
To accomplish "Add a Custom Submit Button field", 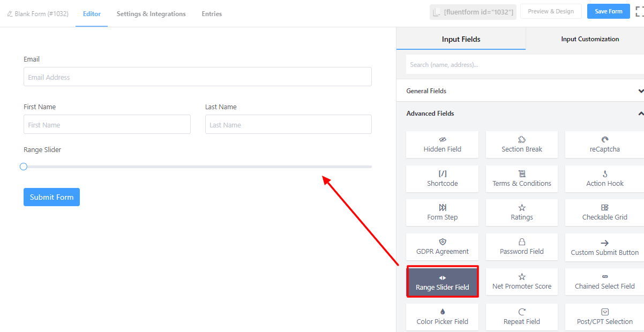I will tap(604, 247).
